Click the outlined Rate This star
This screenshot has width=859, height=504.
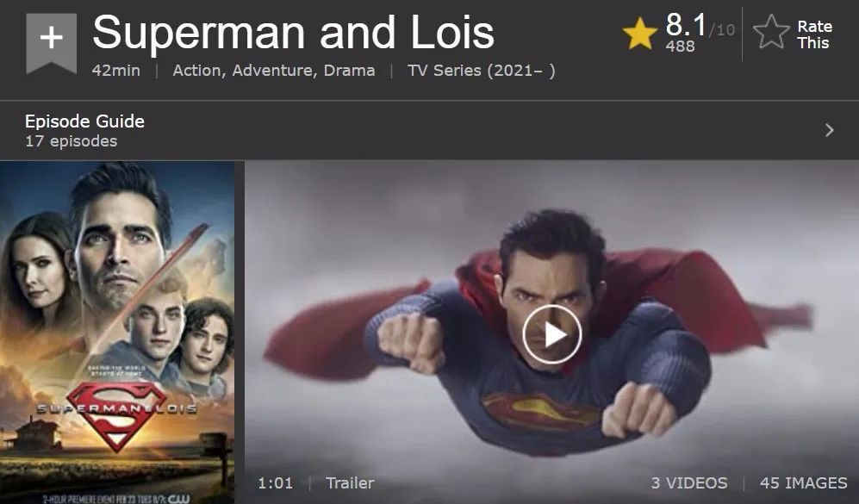[x=771, y=33]
